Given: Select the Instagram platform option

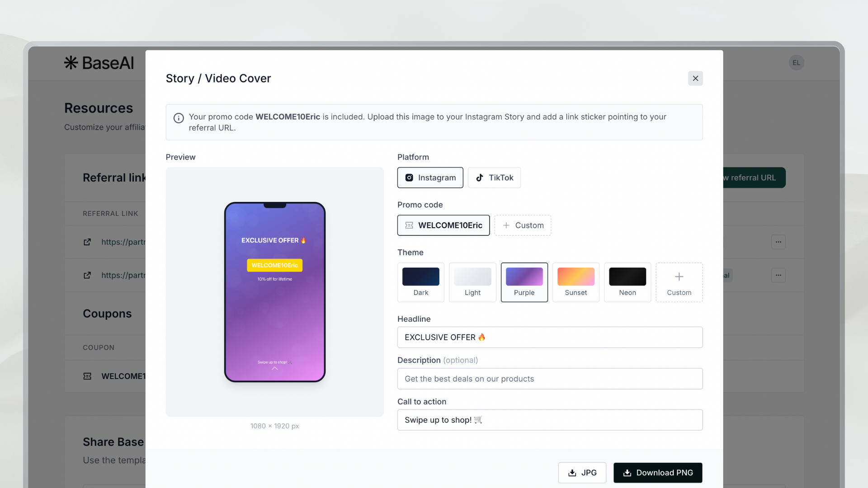Looking at the screenshot, I should click(430, 178).
